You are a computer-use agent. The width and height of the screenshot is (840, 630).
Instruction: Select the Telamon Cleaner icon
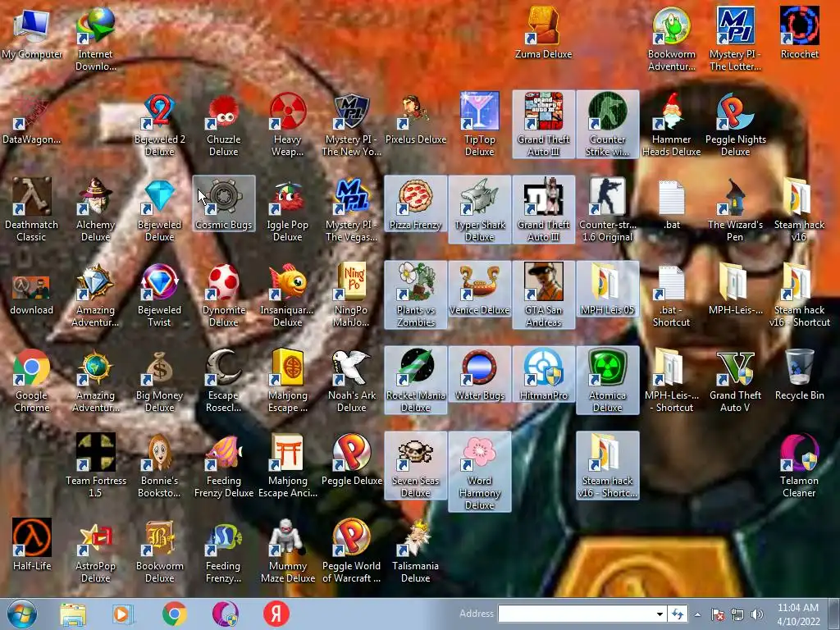(799, 465)
